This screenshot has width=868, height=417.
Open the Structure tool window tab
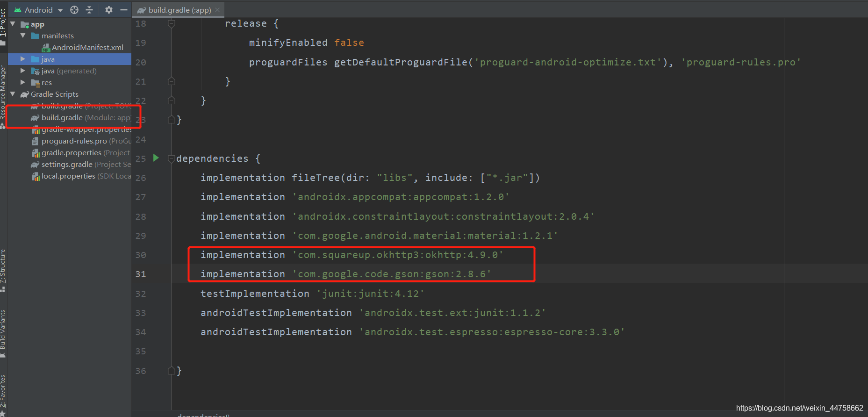[x=3, y=271]
